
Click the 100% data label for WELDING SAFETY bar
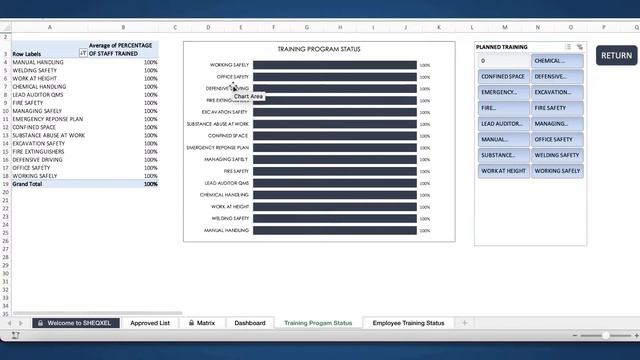click(425, 219)
